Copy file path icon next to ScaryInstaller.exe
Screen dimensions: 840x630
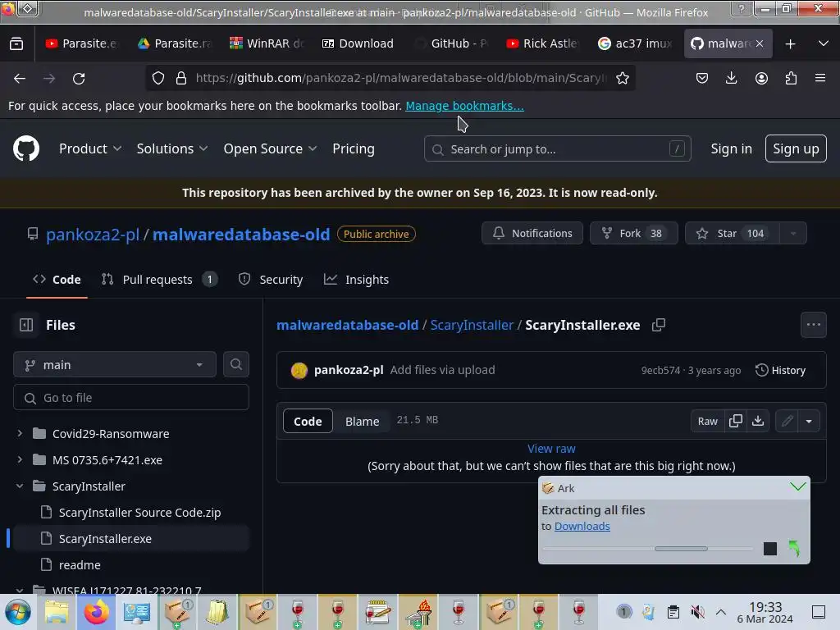[x=659, y=325]
